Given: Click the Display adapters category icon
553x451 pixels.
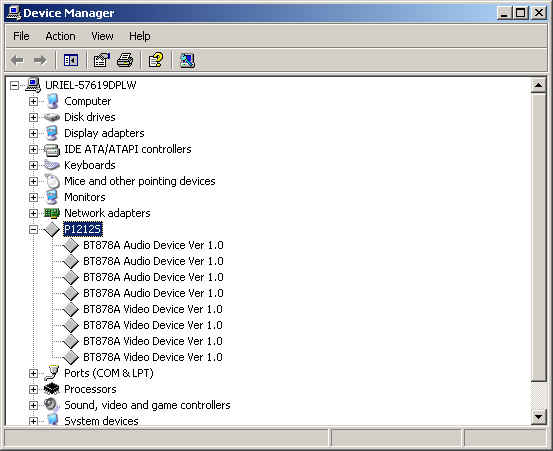Looking at the screenshot, I should [x=52, y=133].
